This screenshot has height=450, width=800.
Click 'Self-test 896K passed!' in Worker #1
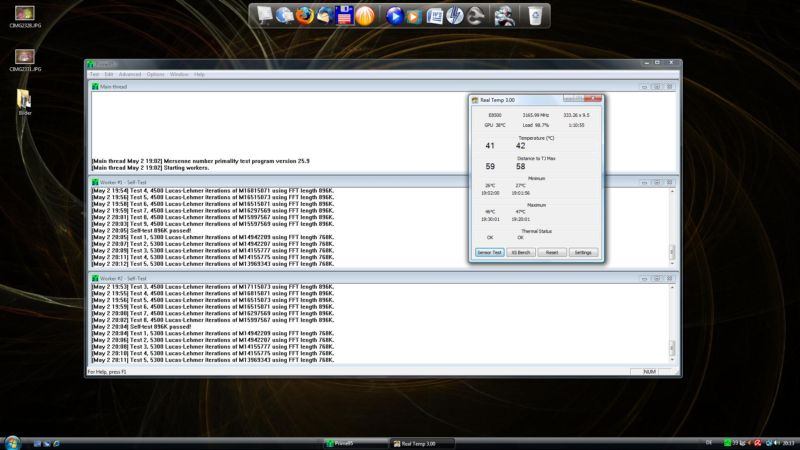(x=161, y=231)
